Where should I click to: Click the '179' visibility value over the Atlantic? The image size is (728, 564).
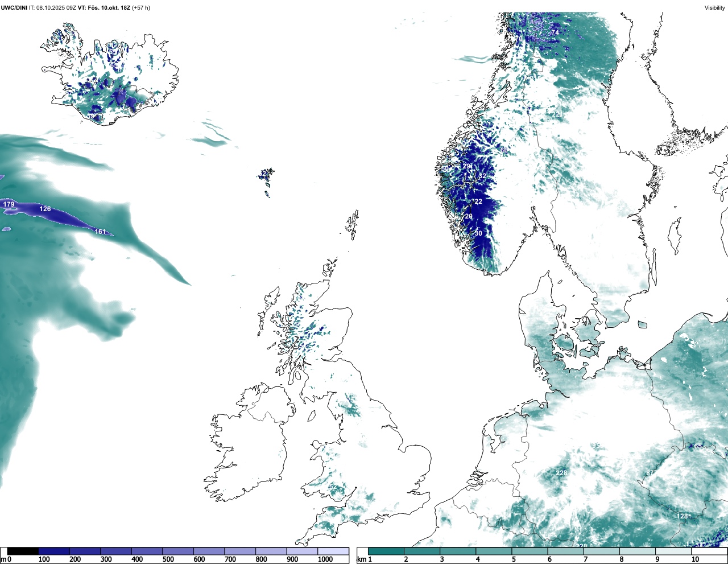click(9, 204)
